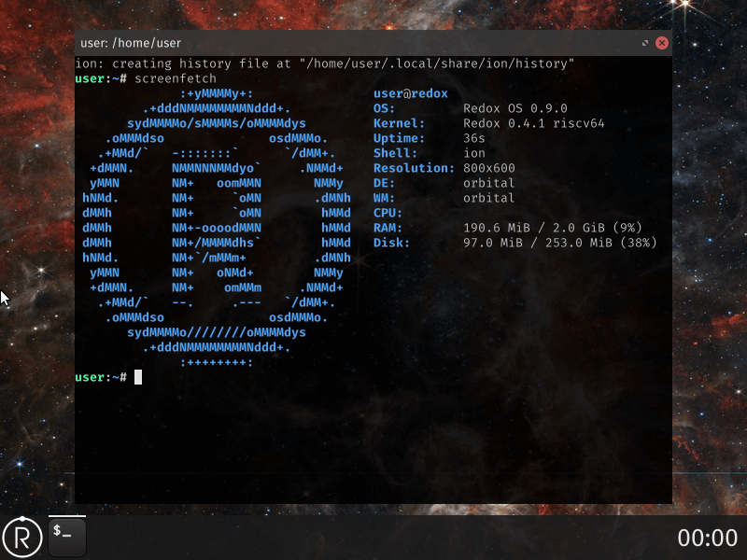This screenshot has height=560, width=747.
Task: Click the Kernel value 'Redox 0.4.1 riscv64'
Action: point(534,123)
